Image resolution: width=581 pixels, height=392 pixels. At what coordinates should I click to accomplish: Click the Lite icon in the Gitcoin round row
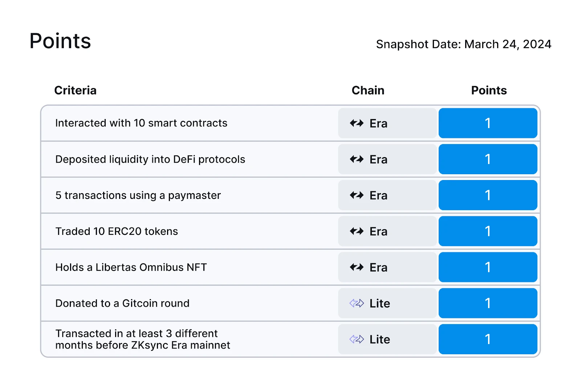(x=357, y=303)
